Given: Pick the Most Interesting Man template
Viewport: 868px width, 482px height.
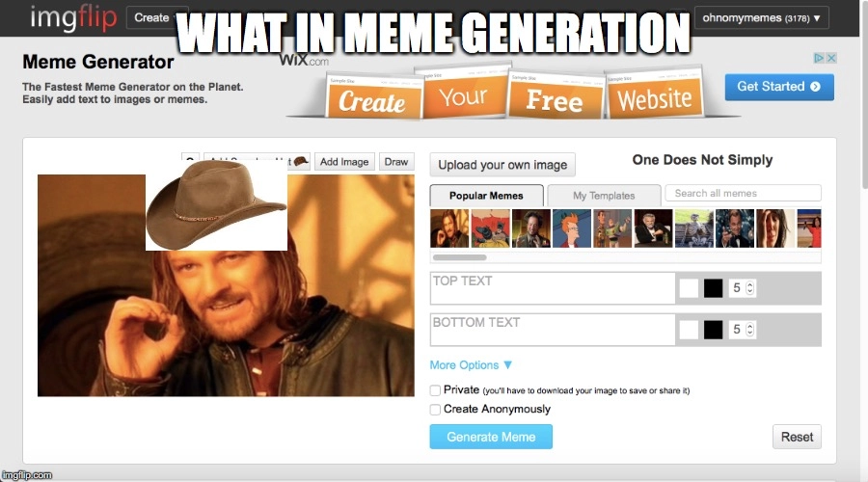Looking at the screenshot, I should (653, 228).
